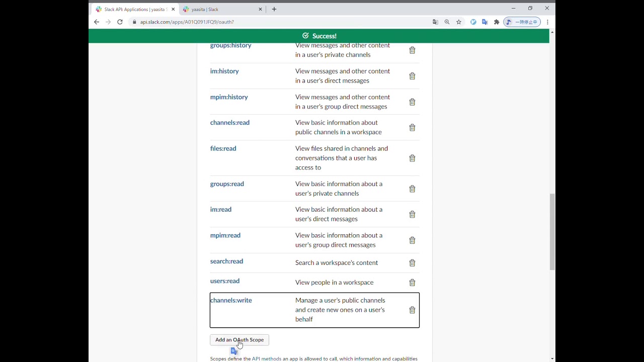Translate this page icon in address bar

point(435,22)
